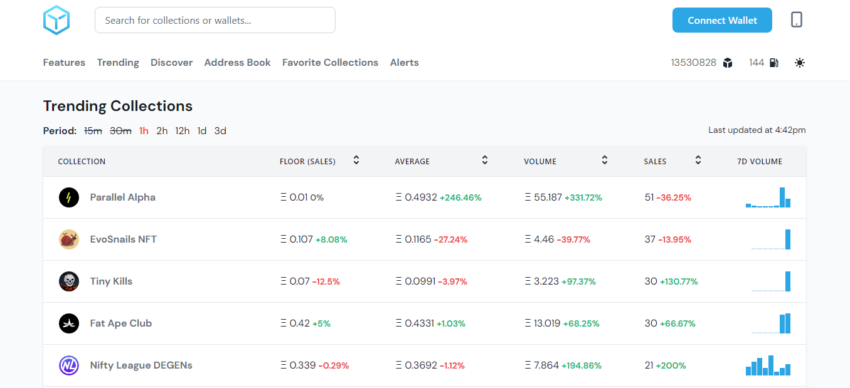The image size is (850, 388).
Task: Click the blue cube site logo
Action: [56, 21]
